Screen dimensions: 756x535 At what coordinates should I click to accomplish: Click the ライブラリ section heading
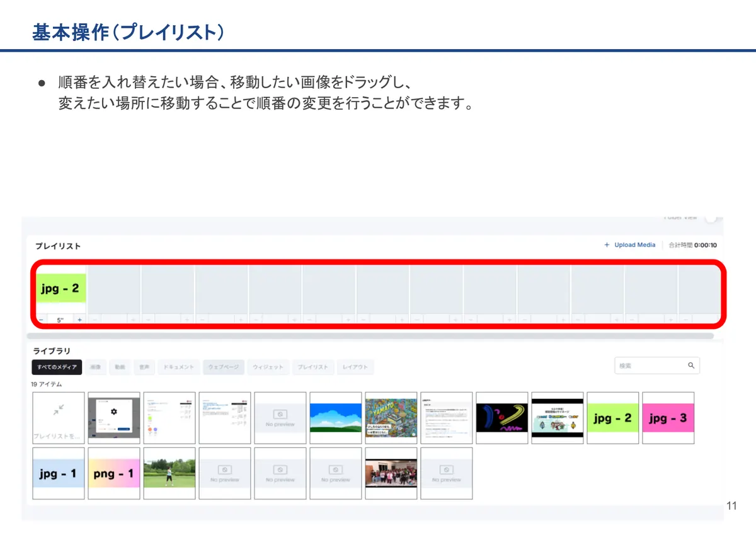point(52,351)
